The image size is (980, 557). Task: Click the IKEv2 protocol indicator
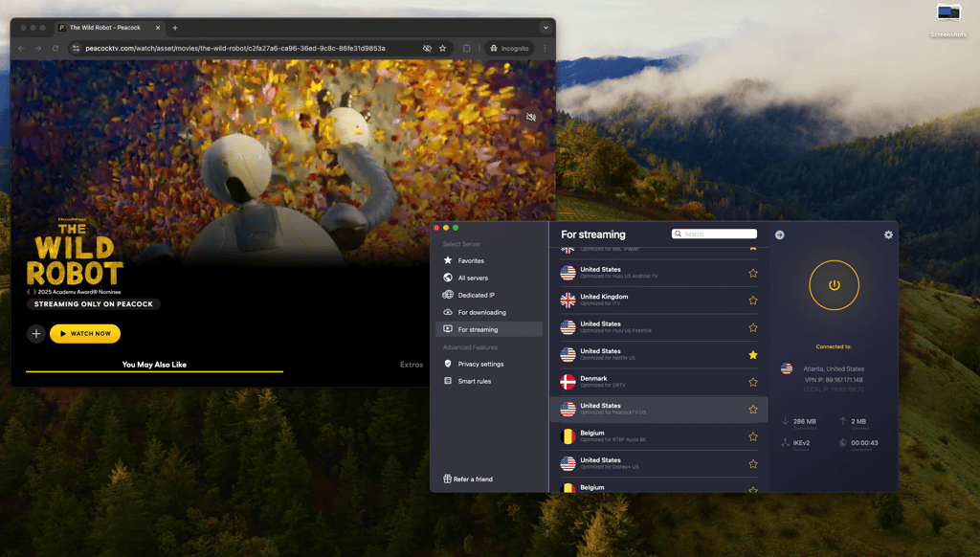[796, 443]
